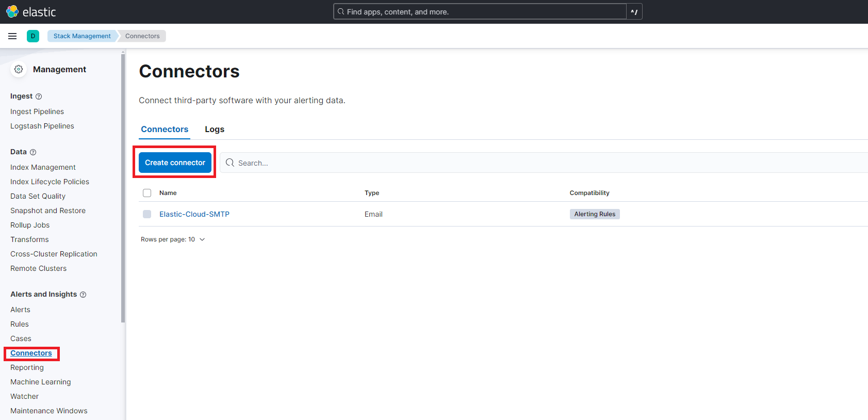This screenshot has height=420, width=868.
Task: Click the Elastic logo
Action: click(31, 11)
